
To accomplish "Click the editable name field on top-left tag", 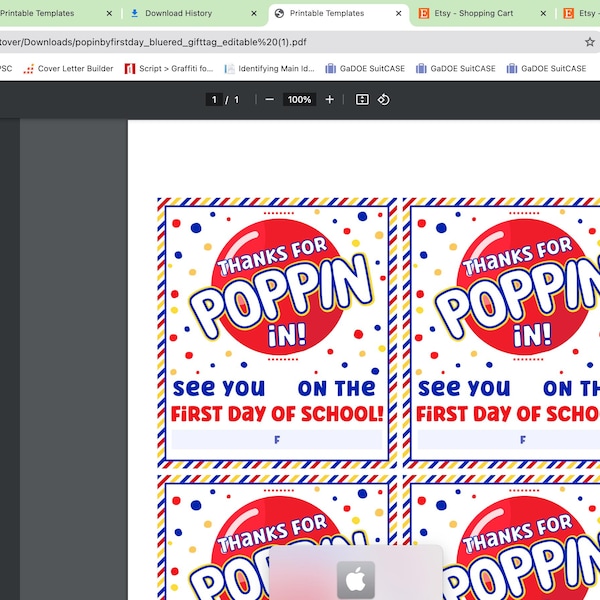I will tap(277, 440).
